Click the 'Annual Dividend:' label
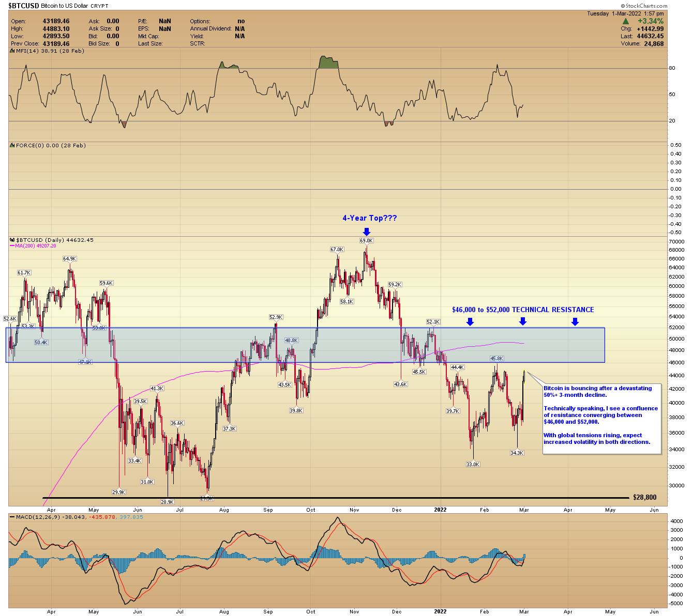 point(210,28)
